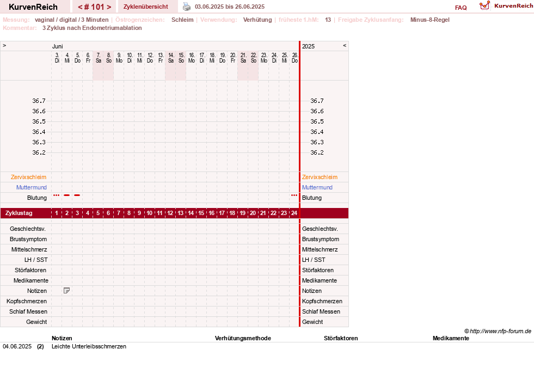Click the vaginal / digital / 3 Minuten value

click(71, 20)
